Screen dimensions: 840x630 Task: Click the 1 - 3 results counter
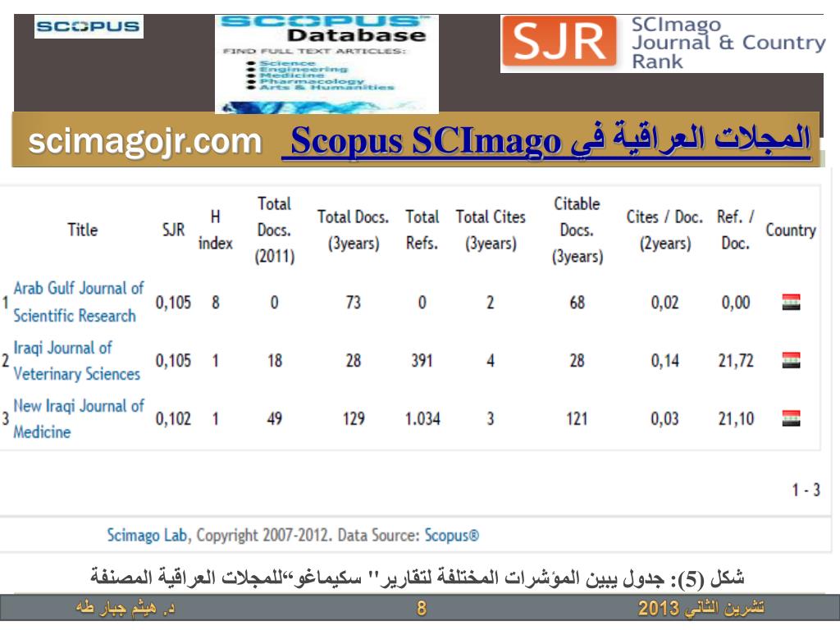pyautogui.click(x=806, y=490)
